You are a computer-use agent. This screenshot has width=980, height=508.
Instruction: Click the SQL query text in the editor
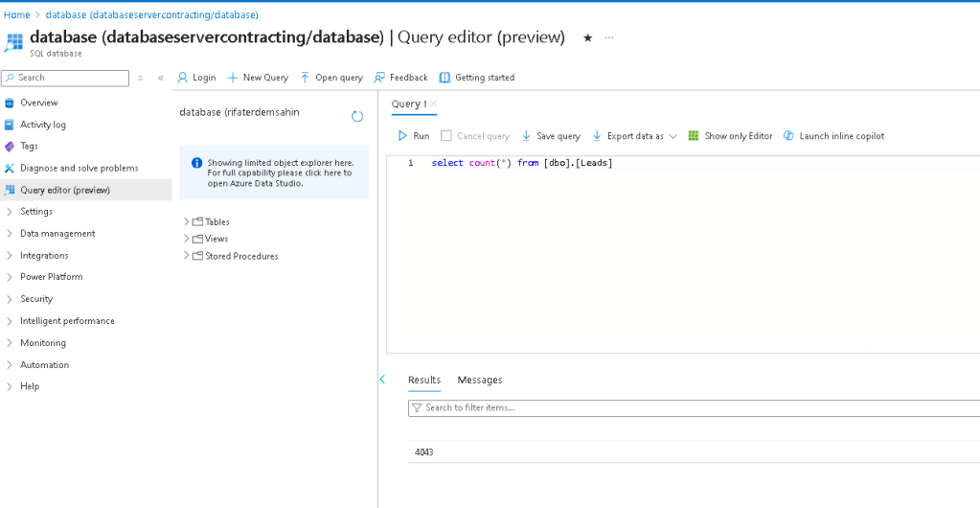[522, 163]
